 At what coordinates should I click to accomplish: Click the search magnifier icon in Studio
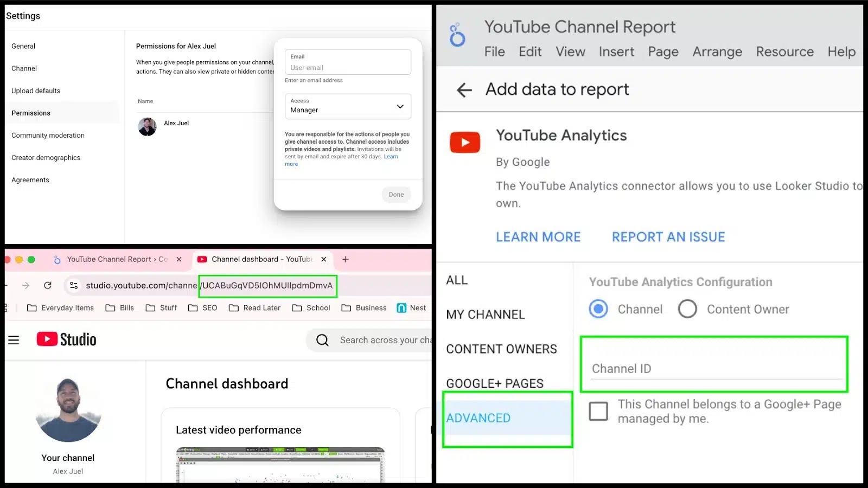[322, 340]
